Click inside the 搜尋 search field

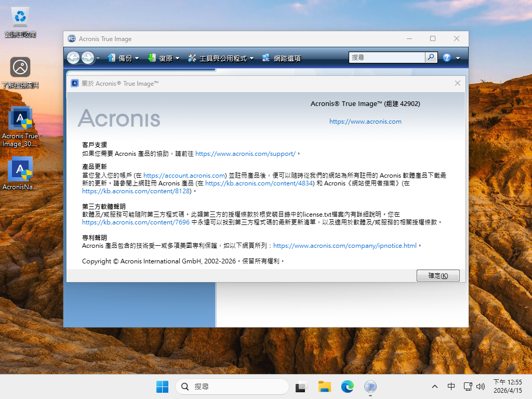click(387, 58)
